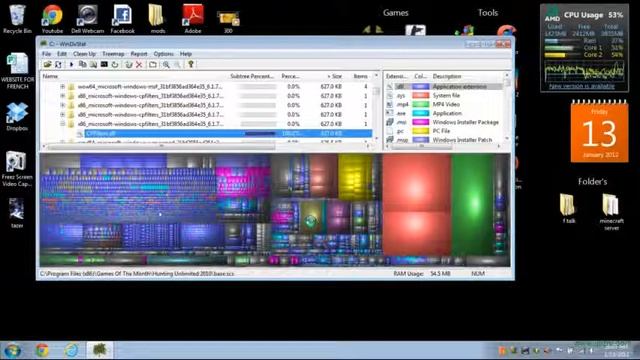The height and width of the screenshot is (360, 640).
Task: Click the Youtube Chrome desktop shortcut
Action: tap(52, 19)
